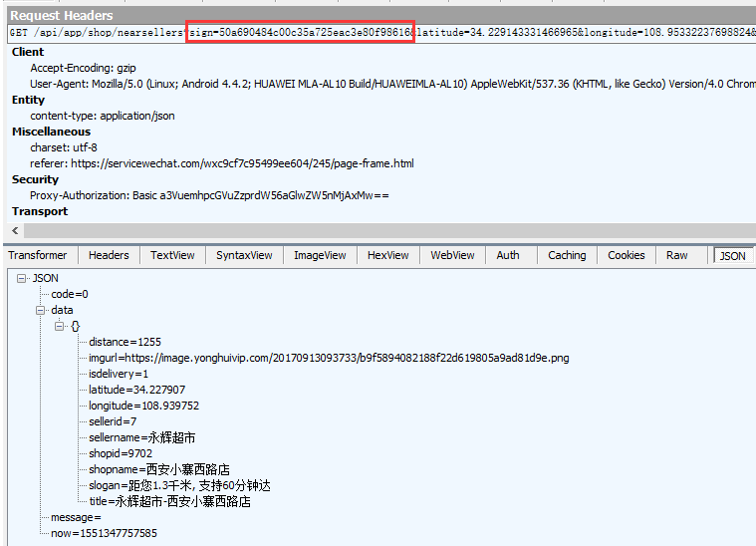Open the WebView tab
The width and height of the screenshot is (756, 546).
[453, 255]
